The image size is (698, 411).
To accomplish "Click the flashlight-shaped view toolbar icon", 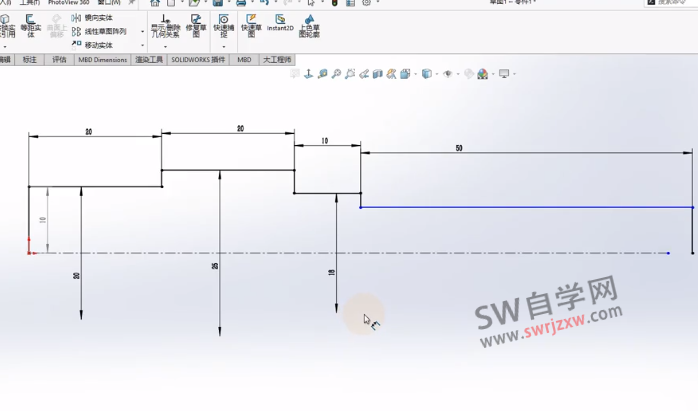I will coord(364,74).
